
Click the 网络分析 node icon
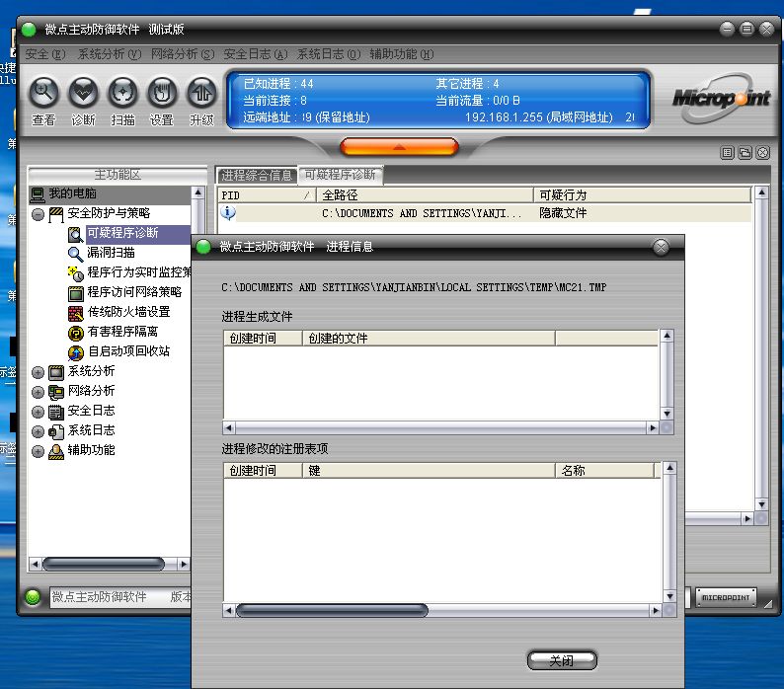(x=56, y=392)
